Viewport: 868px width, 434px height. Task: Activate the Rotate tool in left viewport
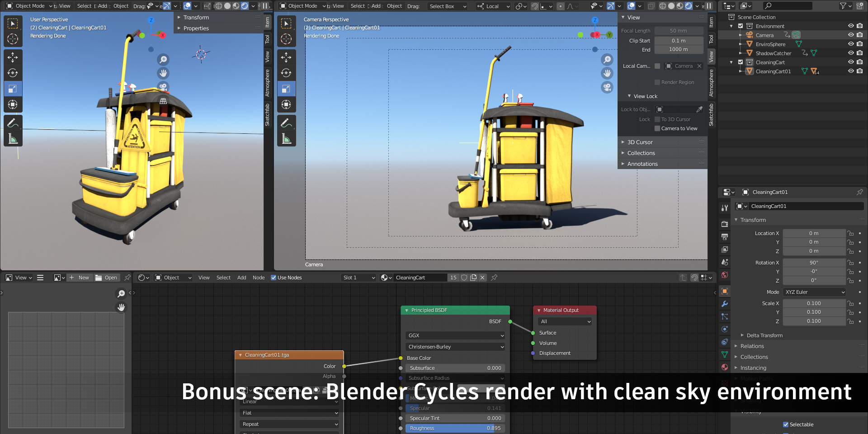(x=13, y=73)
